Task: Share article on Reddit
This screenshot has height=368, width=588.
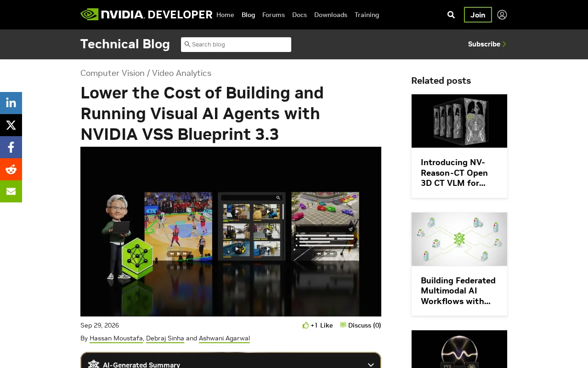Action: pyautogui.click(x=11, y=169)
